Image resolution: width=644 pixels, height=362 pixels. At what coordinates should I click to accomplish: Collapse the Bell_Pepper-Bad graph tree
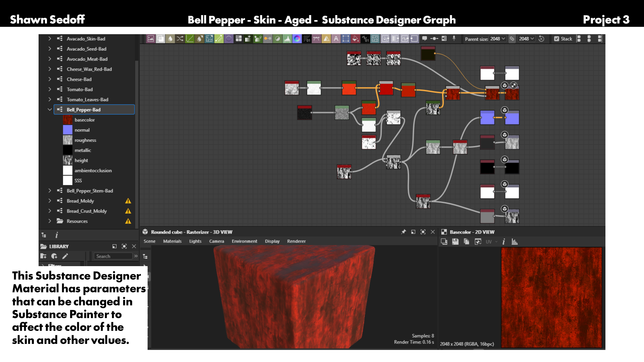click(x=50, y=110)
